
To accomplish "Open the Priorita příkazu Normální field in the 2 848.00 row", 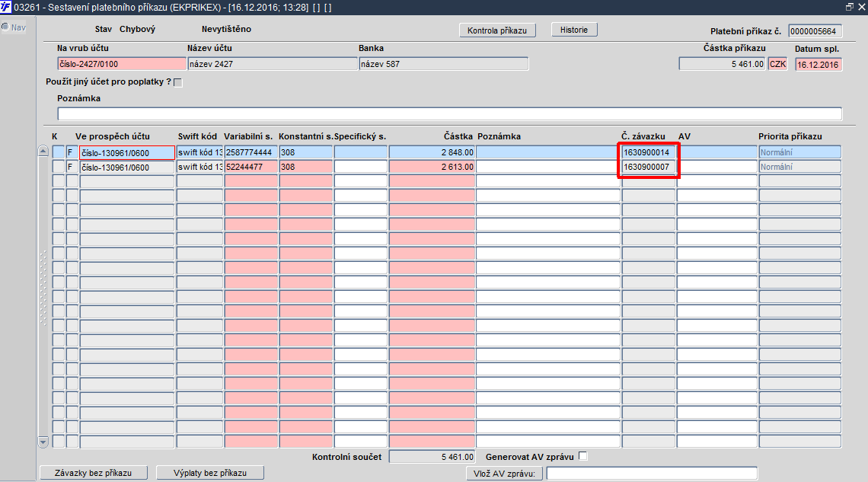I will click(x=800, y=152).
